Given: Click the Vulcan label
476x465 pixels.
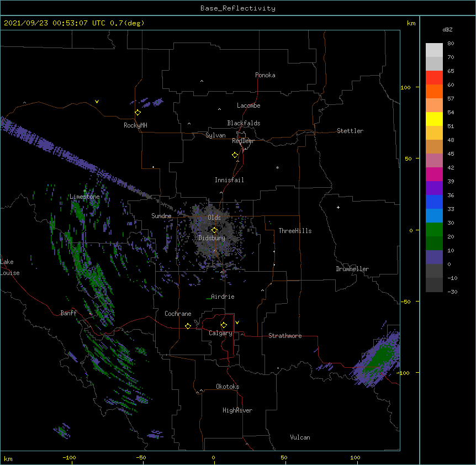Looking at the screenshot, I should (300, 437).
